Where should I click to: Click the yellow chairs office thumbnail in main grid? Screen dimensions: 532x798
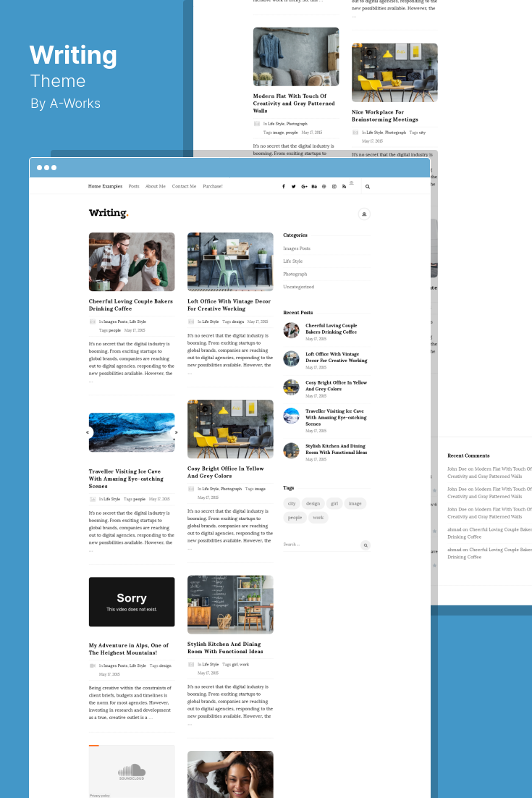tap(230, 429)
